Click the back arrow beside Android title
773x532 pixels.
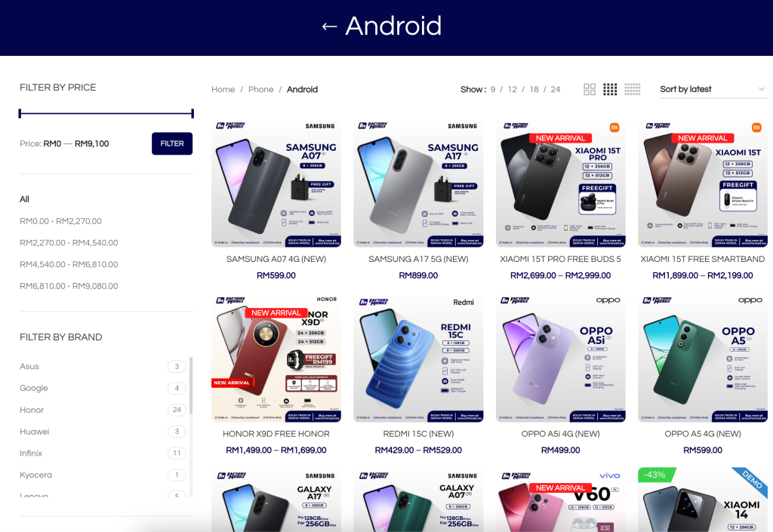pos(329,26)
